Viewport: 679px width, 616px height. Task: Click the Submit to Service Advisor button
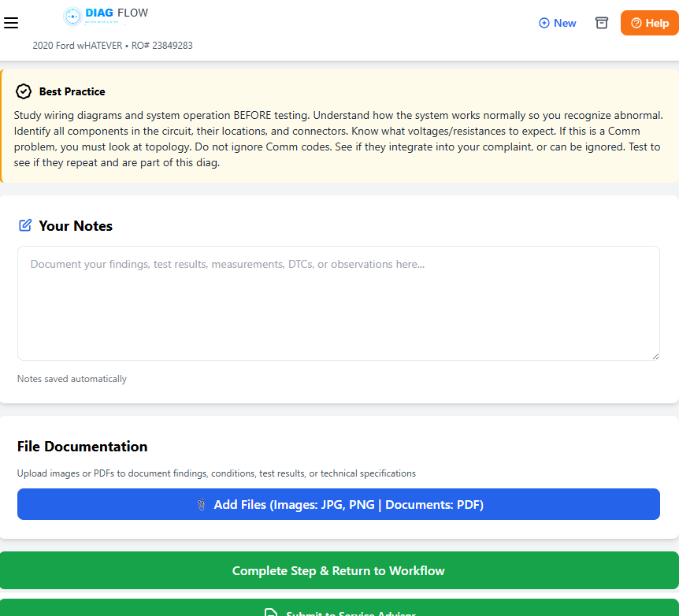(339, 610)
